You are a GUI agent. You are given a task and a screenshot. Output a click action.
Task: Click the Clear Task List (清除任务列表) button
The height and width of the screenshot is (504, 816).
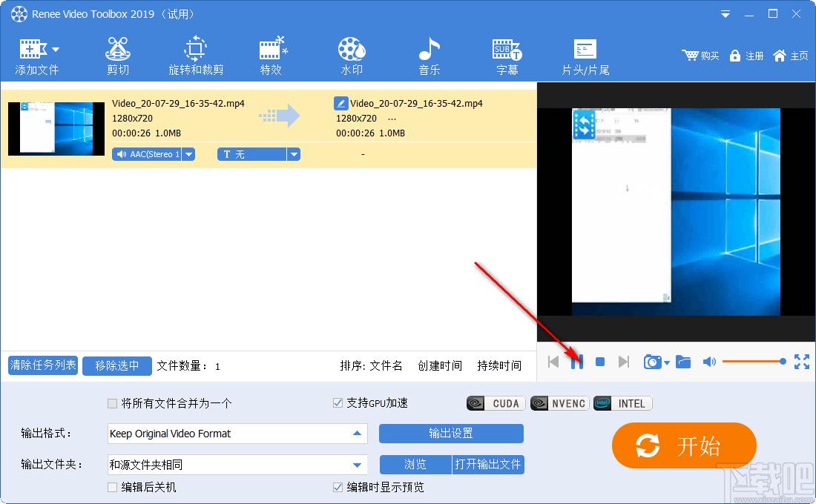pos(43,365)
